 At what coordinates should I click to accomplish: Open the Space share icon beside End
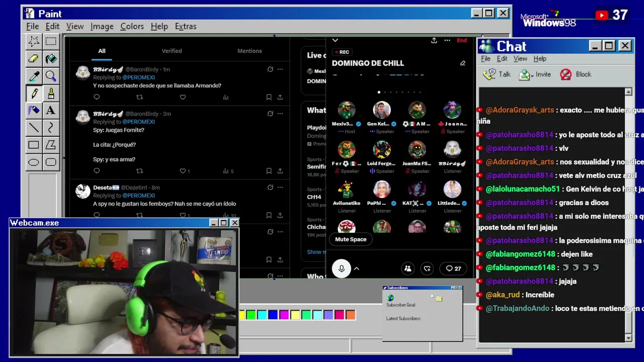pyautogui.click(x=434, y=40)
